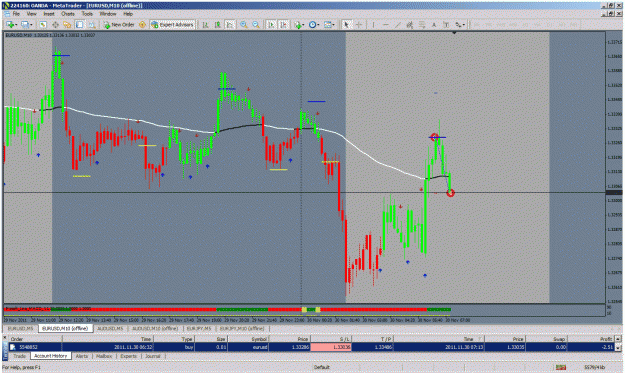Screen dimensions: 625x373
Task: Open the Charts menu
Action: click(x=68, y=14)
